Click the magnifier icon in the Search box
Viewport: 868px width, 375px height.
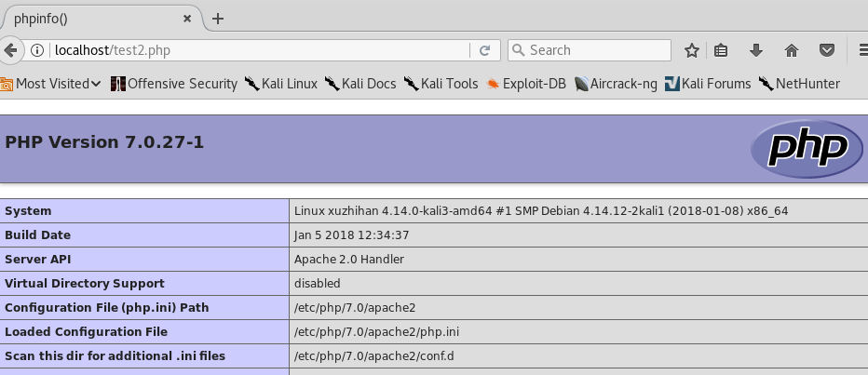pyautogui.click(x=518, y=50)
